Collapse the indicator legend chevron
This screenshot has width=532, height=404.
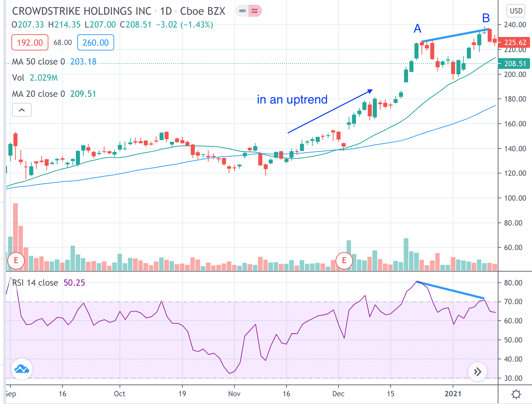point(22,110)
